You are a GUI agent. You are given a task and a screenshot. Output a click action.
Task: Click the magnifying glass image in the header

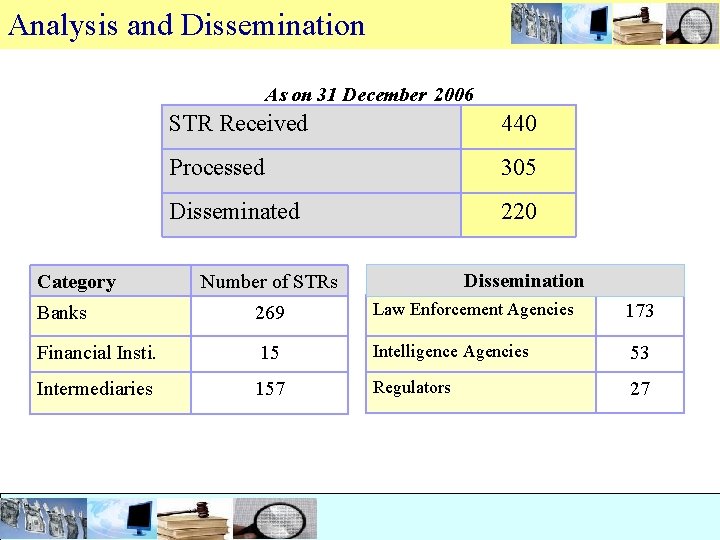pyautogui.click(x=692, y=24)
